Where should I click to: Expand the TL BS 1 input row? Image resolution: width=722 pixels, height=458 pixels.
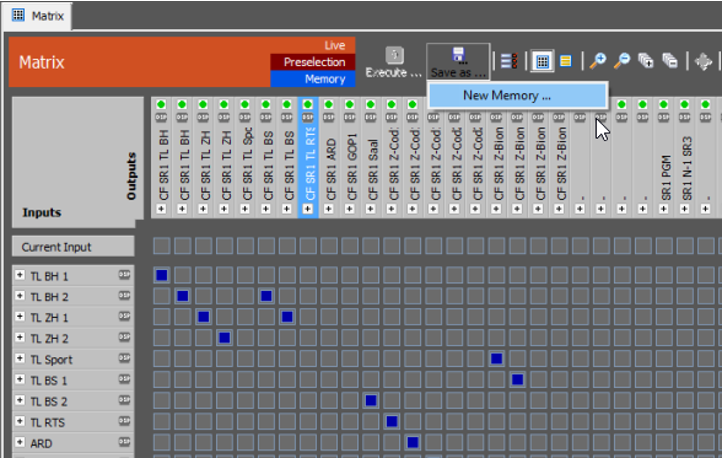point(20,379)
